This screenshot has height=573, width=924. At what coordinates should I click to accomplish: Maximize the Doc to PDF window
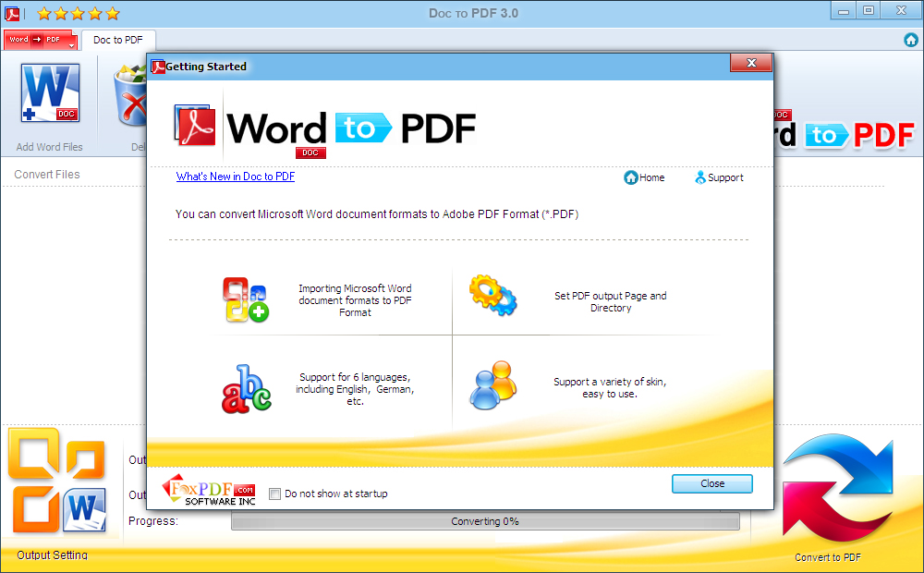[x=868, y=10]
